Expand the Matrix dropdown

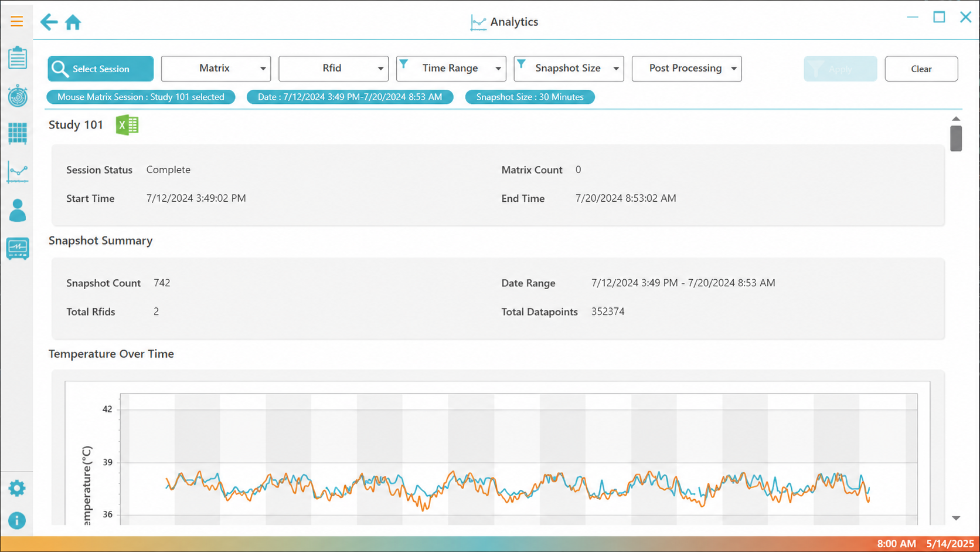(216, 69)
